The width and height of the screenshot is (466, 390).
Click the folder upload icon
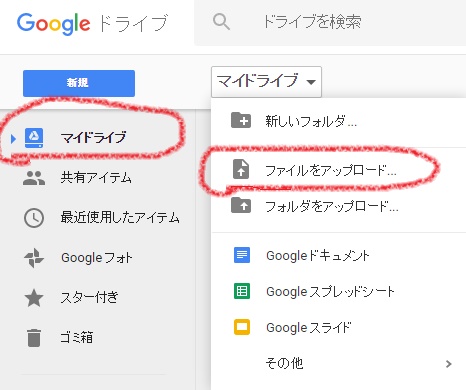pyautogui.click(x=241, y=205)
